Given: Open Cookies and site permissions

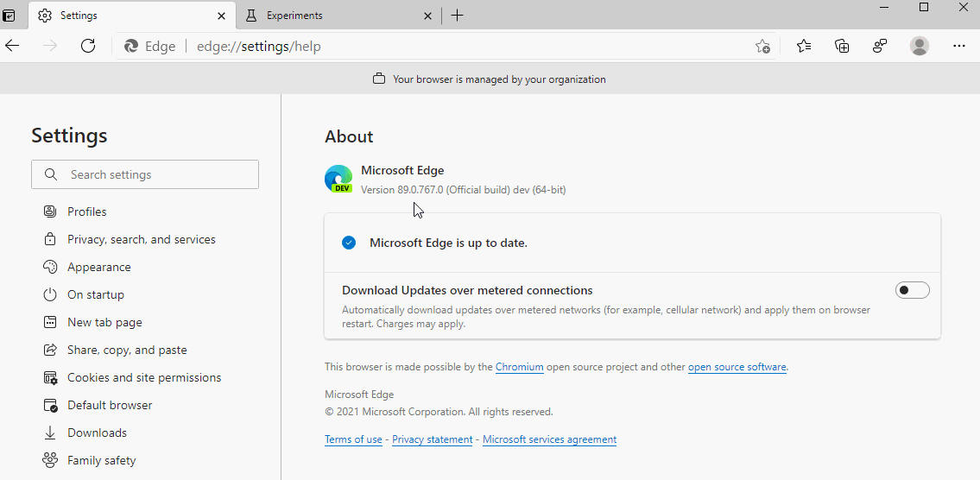Looking at the screenshot, I should pos(144,377).
